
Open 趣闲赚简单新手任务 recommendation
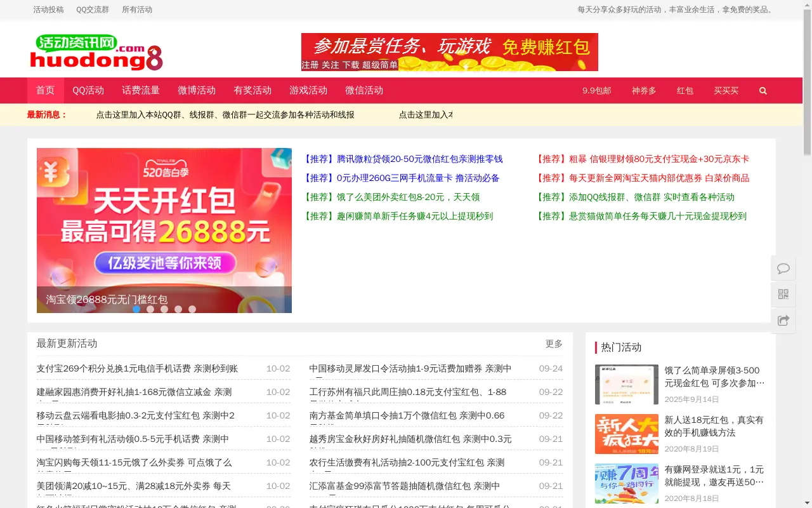pyautogui.click(x=398, y=216)
